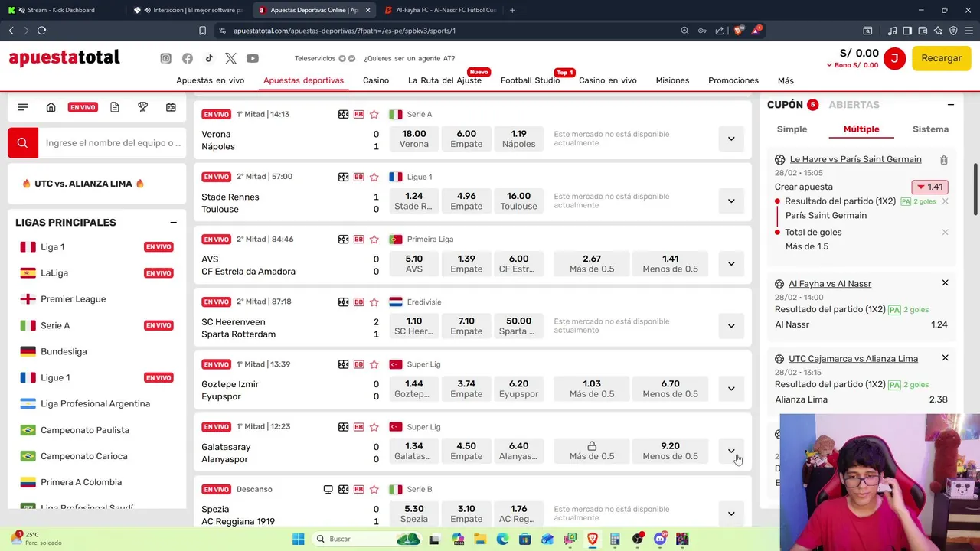980x551 pixels.
Task: Click the yellow Recargar button
Action: point(941,58)
